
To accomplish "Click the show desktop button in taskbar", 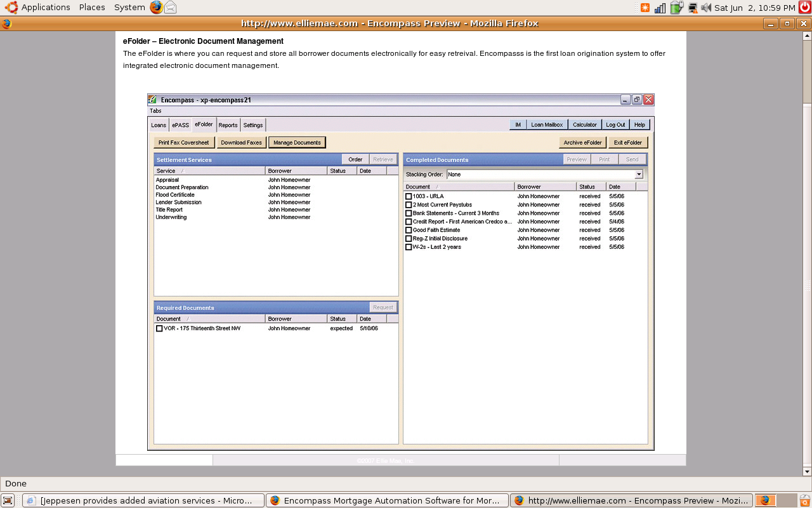I will pyautogui.click(x=8, y=500).
